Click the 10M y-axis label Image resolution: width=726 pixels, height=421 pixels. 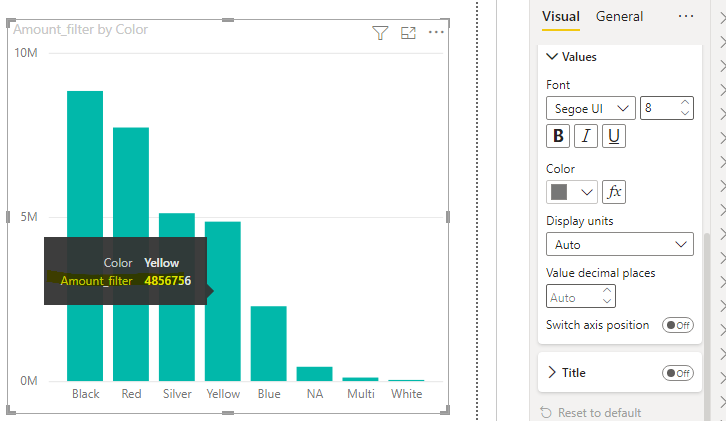pyautogui.click(x=26, y=53)
